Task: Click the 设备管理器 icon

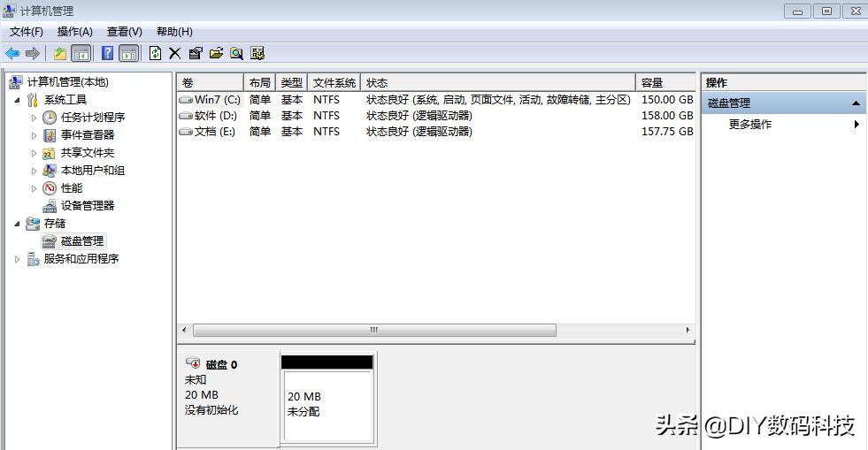Action: tap(50, 206)
